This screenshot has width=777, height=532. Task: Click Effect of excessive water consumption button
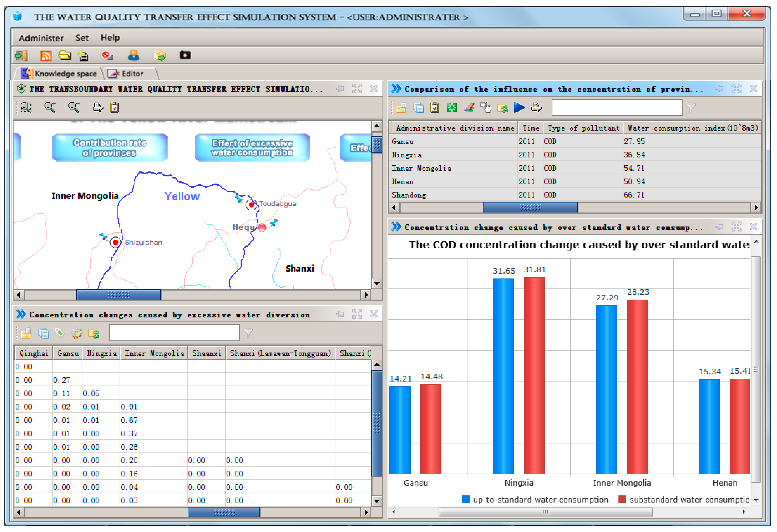[252, 148]
